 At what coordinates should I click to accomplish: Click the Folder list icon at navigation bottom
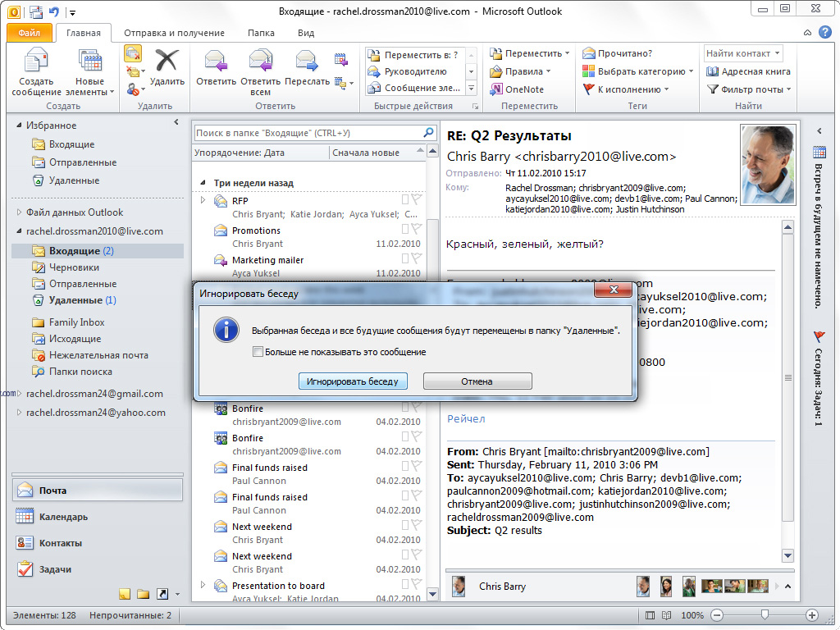[143, 594]
